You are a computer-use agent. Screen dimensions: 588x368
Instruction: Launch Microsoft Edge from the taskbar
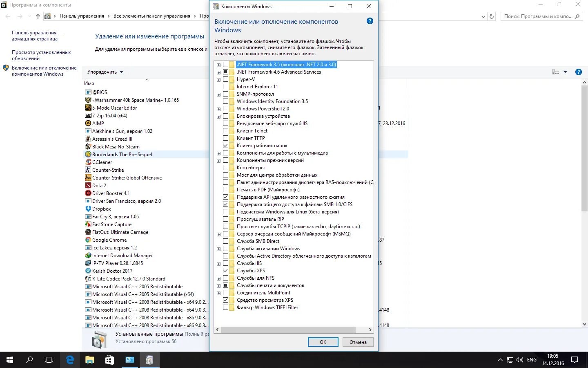[70, 360]
